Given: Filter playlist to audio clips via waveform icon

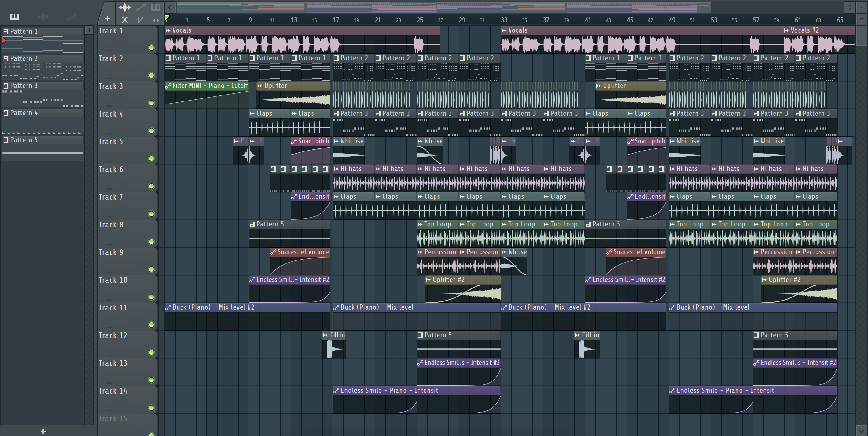Looking at the screenshot, I should 125,7.
